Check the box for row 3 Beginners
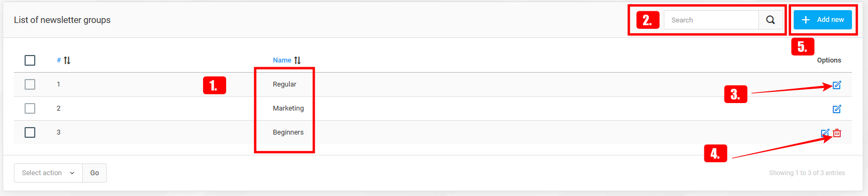Screen dimensions: 868x196 pos(30,132)
